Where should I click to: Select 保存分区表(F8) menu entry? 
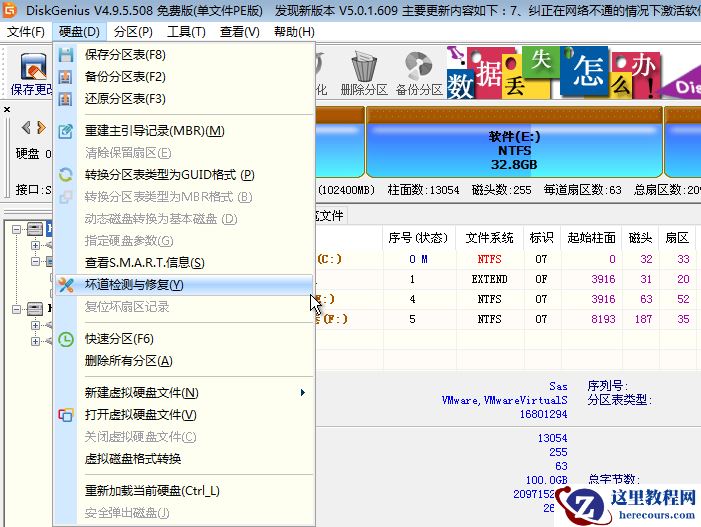tap(184, 55)
